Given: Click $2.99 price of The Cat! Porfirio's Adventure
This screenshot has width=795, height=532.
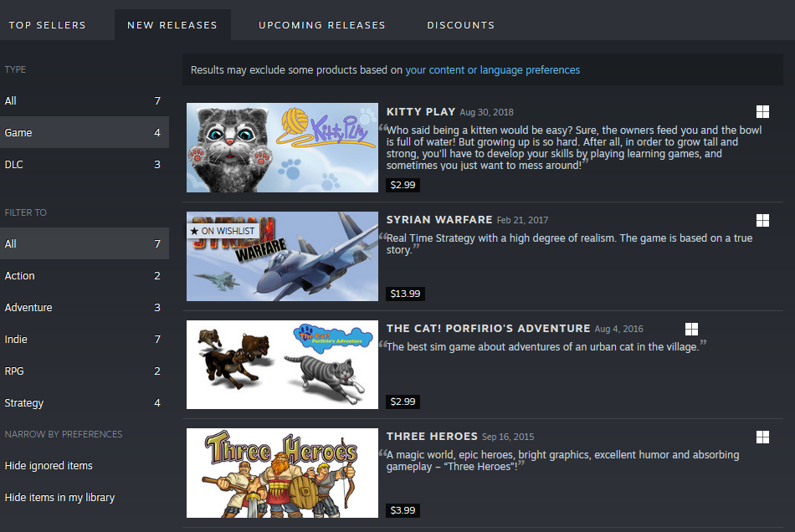Looking at the screenshot, I should tap(403, 402).
